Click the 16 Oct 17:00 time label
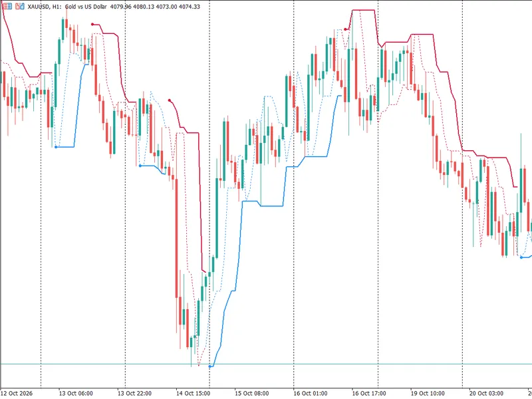Viewport: 532px width, 399px height. tap(369, 393)
